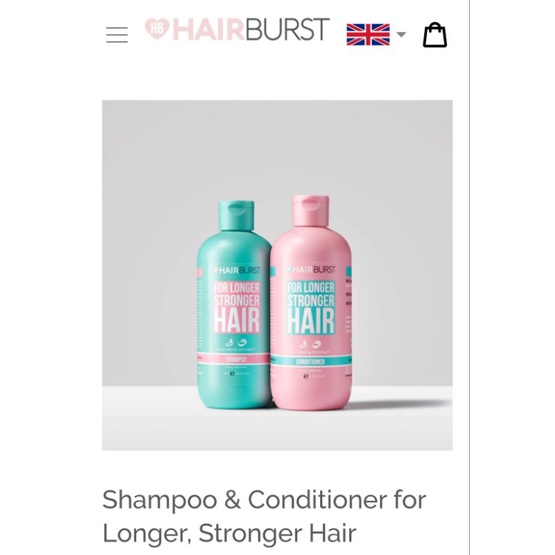This screenshot has width=555, height=555.
Task: Click the avocado and coconut icons on teal bottle
Action: point(236,343)
